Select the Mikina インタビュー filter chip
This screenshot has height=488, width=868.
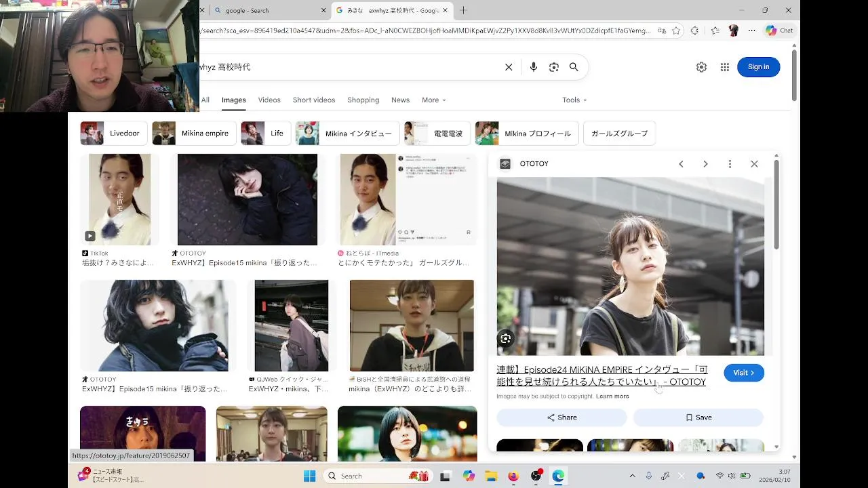pyautogui.click(x=347, y=134)
